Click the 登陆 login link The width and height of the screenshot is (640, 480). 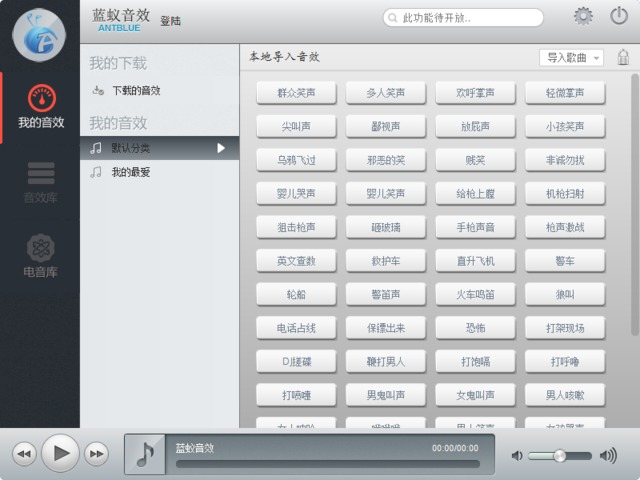click(x=171, y=20)
